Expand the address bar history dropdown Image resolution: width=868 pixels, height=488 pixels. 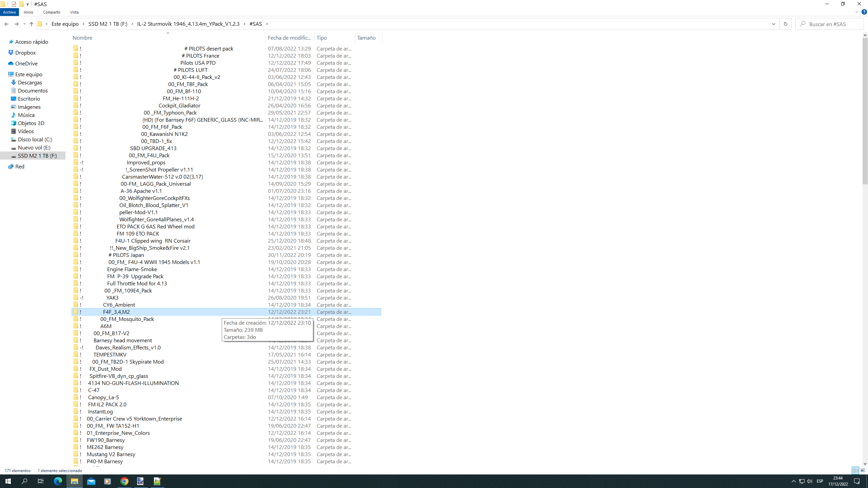pyautogui.click(x=773, y=24)
